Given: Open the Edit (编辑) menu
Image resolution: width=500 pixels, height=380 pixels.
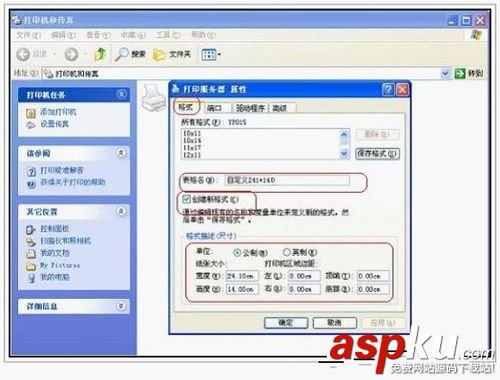Looking at the screenshot, I should click(63, 35).
